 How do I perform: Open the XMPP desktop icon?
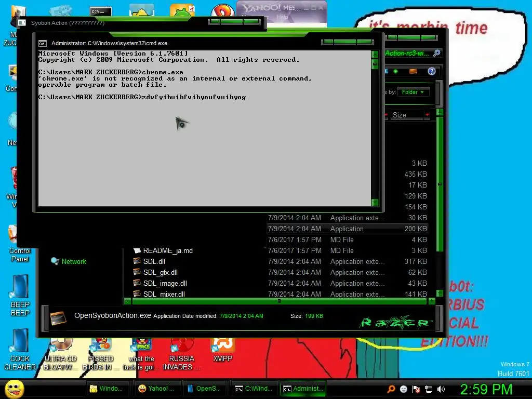point(222,350)
